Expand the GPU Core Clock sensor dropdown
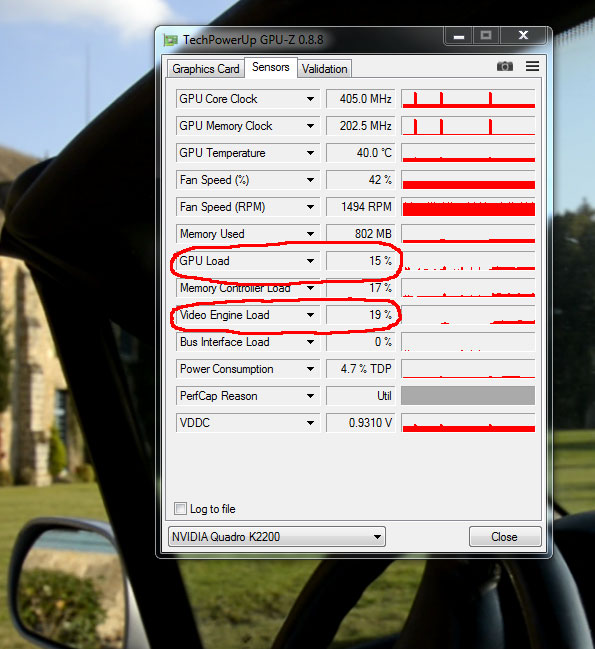 coord(310,99)
